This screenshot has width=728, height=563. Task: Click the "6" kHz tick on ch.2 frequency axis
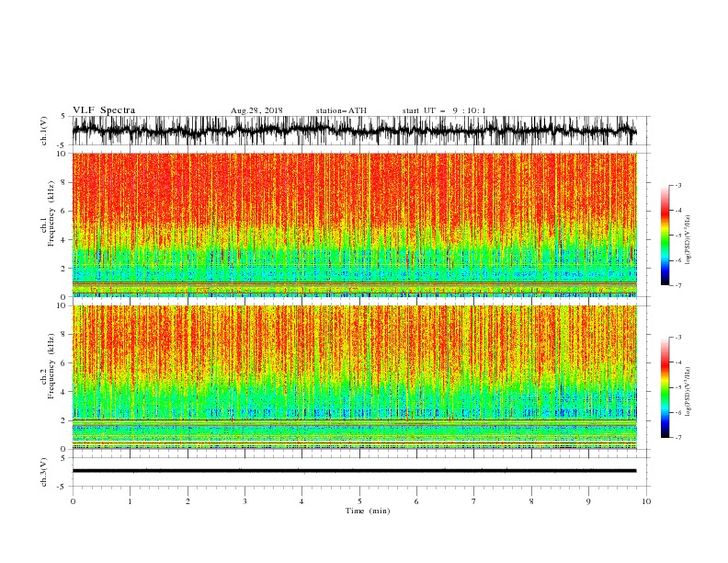click(63, 363)
